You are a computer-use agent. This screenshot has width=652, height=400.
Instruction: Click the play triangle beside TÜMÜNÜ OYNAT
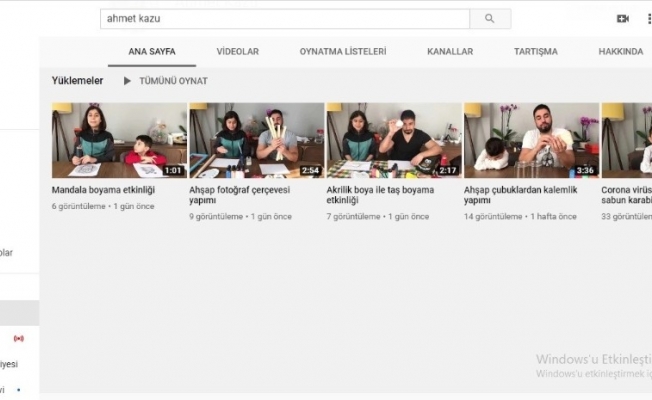point(127,81)
